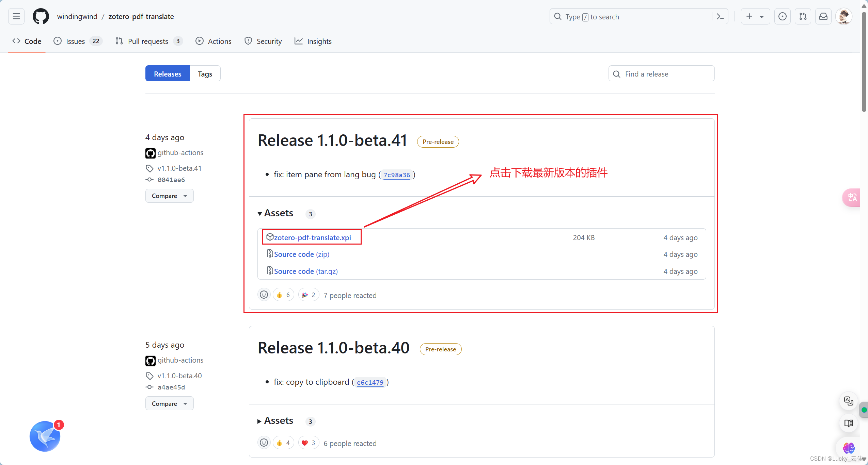Open the add-reaction smiley on beta.41
The width and height of the screenshot is (868, 465).
(x=264, y=295)
